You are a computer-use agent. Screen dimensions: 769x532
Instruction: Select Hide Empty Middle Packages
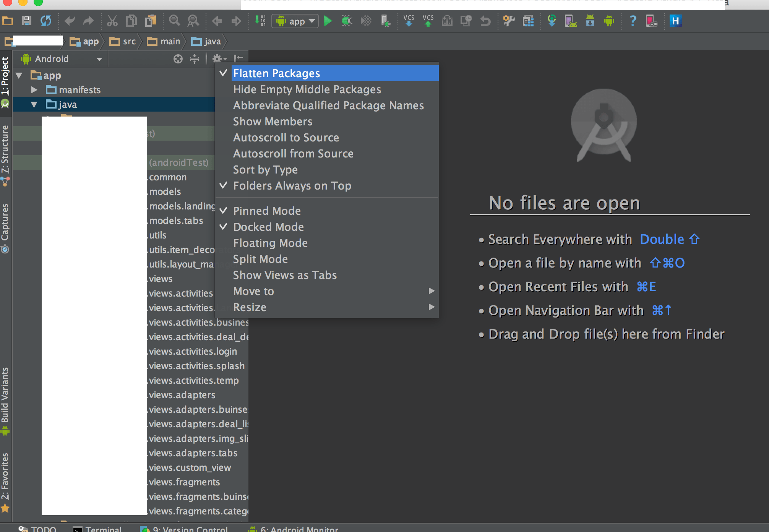307,89
